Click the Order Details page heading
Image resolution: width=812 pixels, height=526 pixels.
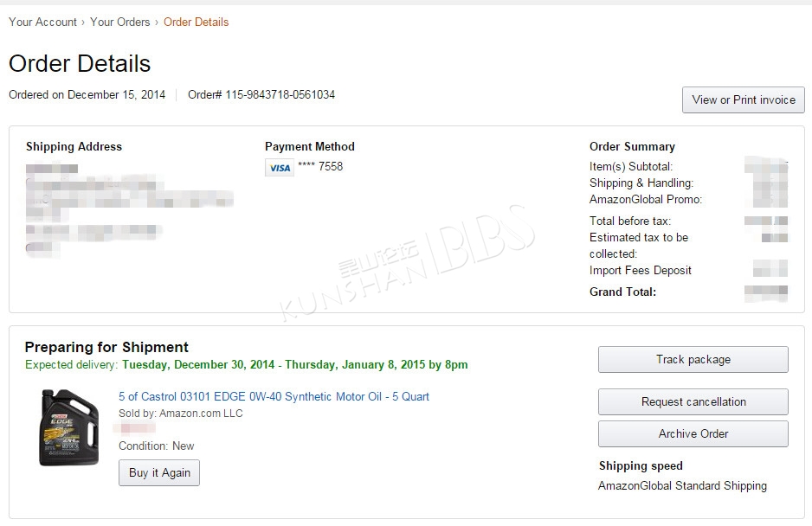(x=80, y=64)
